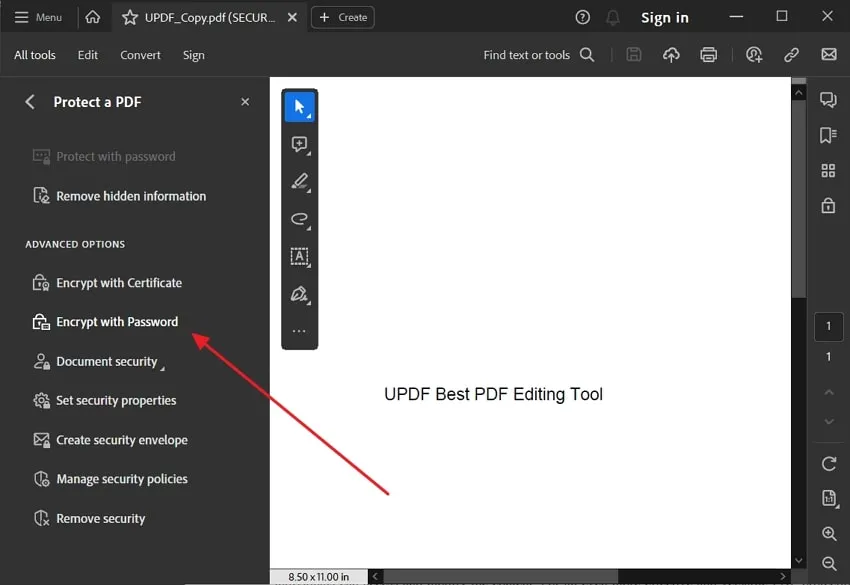Select the Add text box tool
This screenshot has height=585, width=850.
pyautogui.click(x=299, y=257)
